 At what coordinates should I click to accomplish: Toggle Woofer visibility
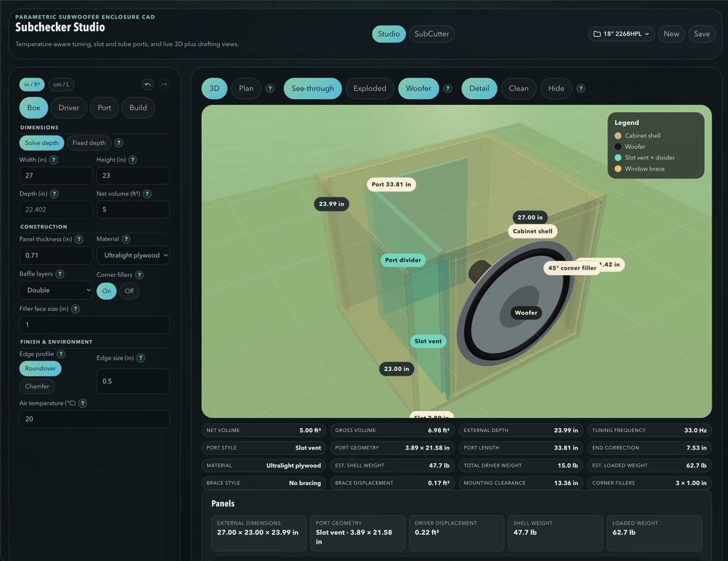tap(419, 89)
